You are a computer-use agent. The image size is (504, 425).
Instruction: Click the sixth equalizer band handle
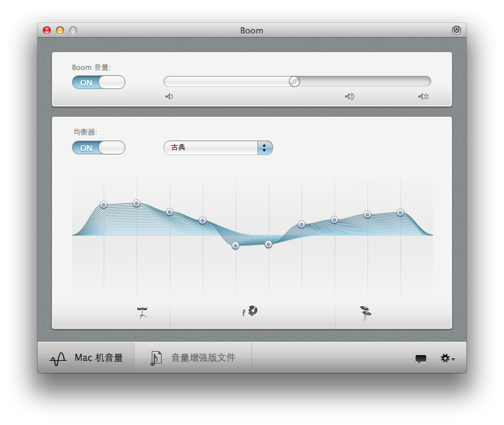tap(268, 244)
